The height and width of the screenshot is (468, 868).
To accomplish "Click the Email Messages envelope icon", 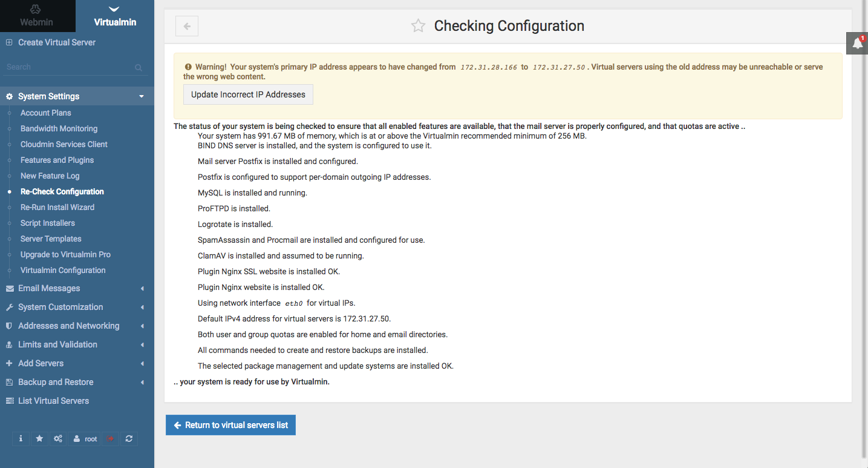I will 9,288.
